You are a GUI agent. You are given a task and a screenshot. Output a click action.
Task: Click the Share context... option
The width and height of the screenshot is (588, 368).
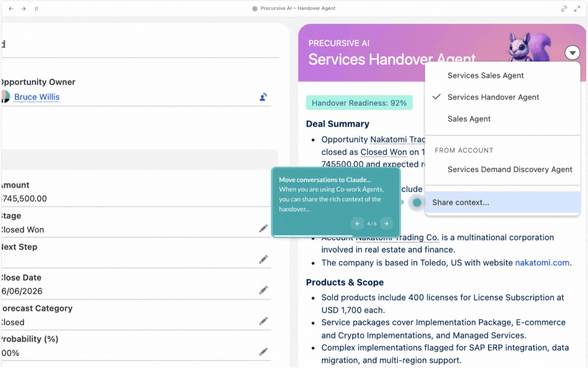(502, 202)
